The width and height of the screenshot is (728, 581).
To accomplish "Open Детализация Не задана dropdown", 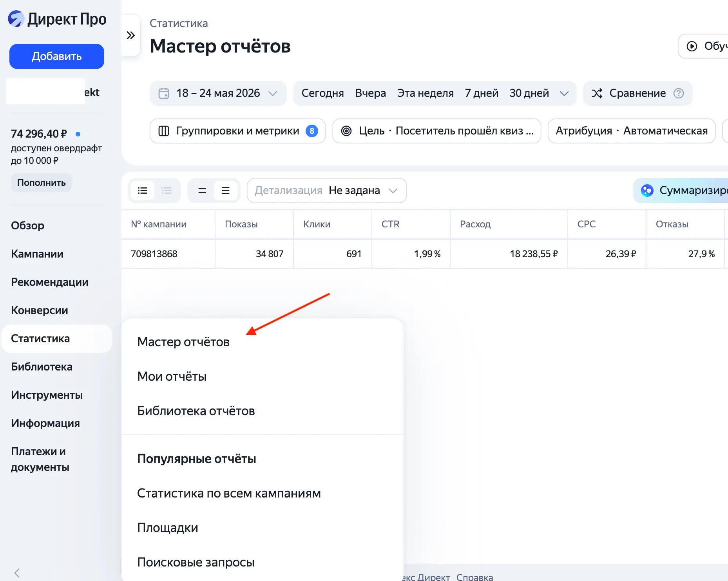I will click(x=327, y=191).
